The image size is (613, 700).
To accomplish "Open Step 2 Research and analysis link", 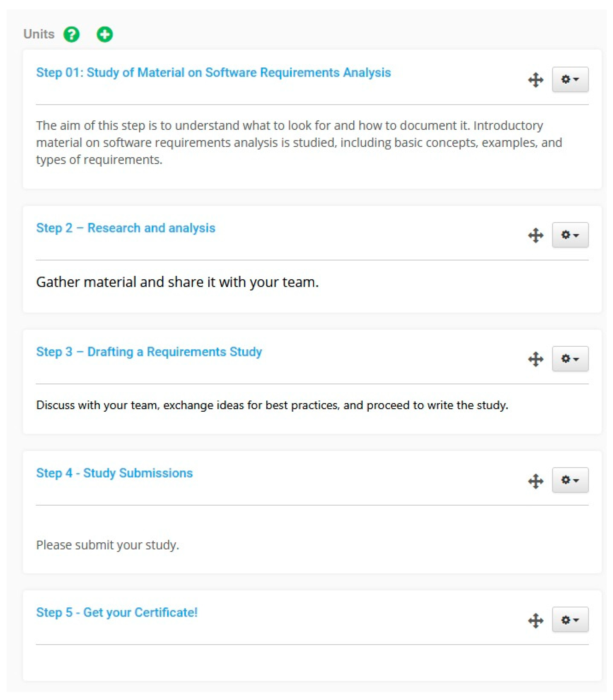I will pyautogui.click(x=125, y=228).
